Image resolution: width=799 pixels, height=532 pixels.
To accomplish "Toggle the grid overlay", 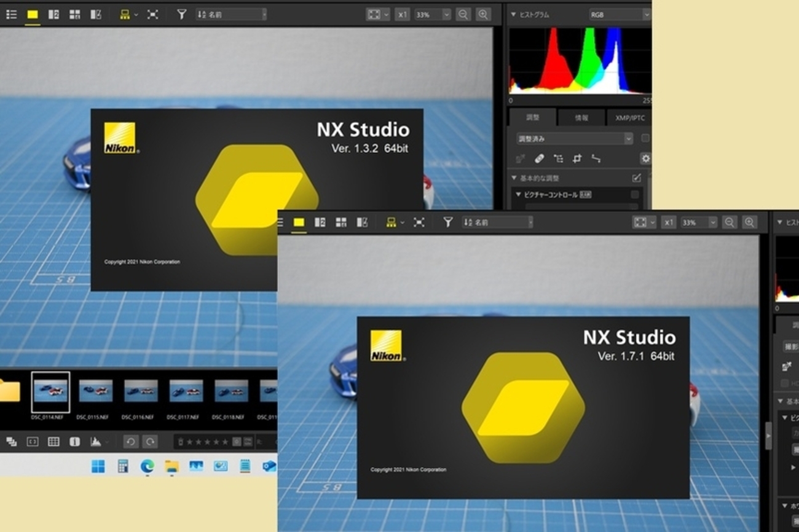I will tap(53, 442).
